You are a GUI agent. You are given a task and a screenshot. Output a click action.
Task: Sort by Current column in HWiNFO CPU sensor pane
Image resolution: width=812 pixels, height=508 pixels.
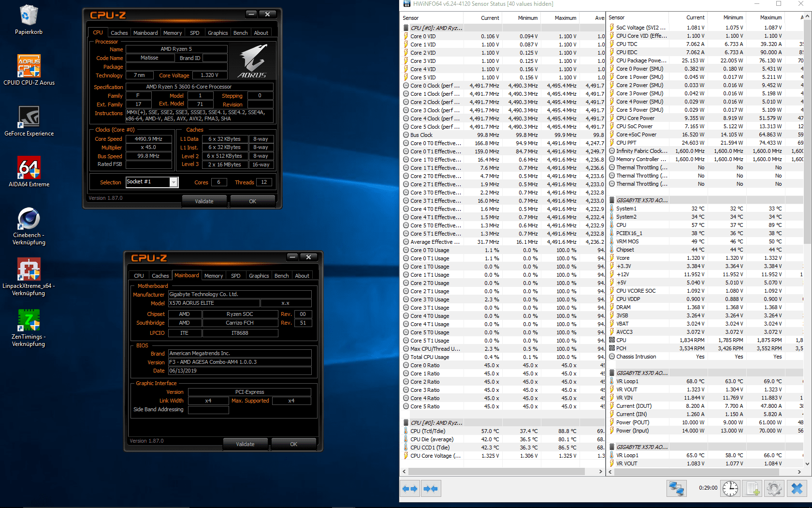point(483,18)
